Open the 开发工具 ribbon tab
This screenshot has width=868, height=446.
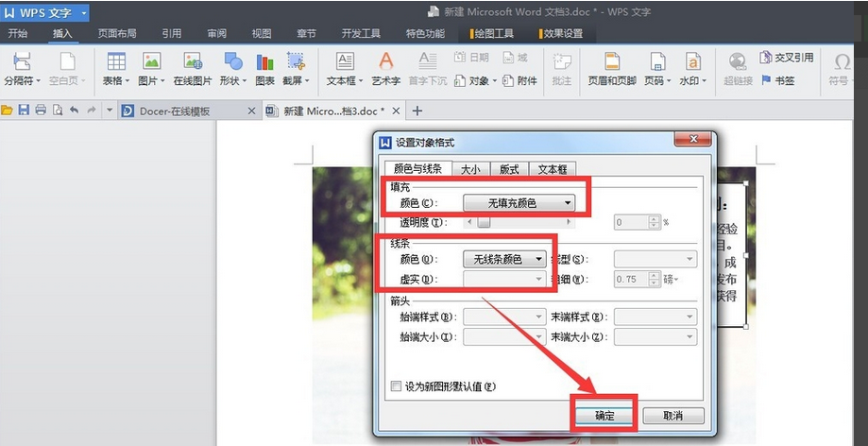(361, 34)
